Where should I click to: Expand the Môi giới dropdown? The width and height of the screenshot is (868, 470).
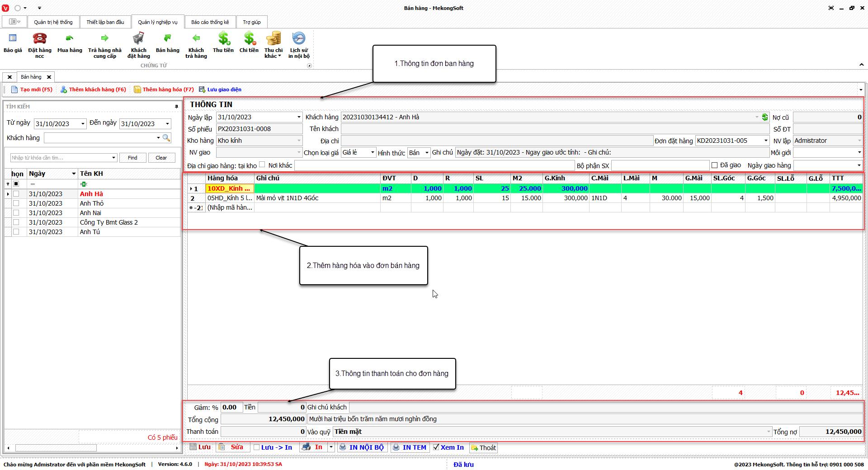pyautogui.click(x=859, y=153)
